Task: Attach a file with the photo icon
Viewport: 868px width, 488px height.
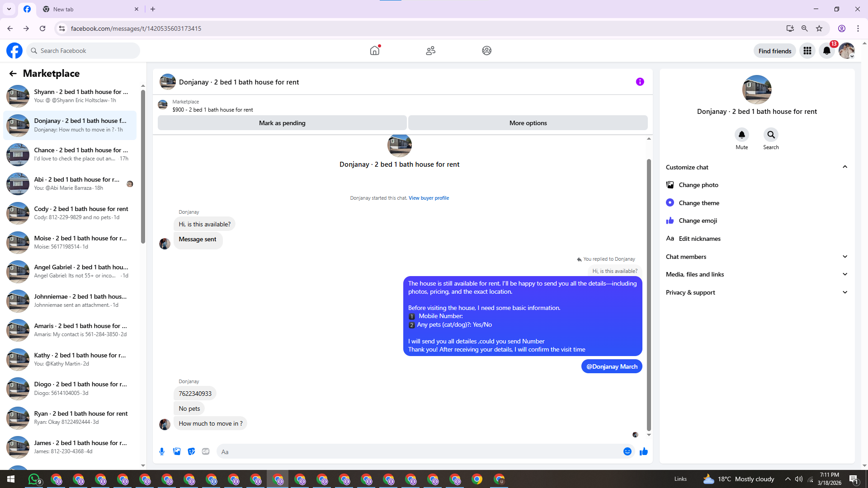Action: tap(177, 451)
